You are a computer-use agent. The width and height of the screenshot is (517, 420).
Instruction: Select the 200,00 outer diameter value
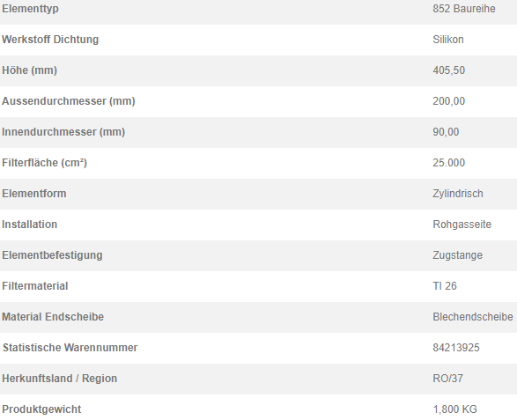point(449,101)
